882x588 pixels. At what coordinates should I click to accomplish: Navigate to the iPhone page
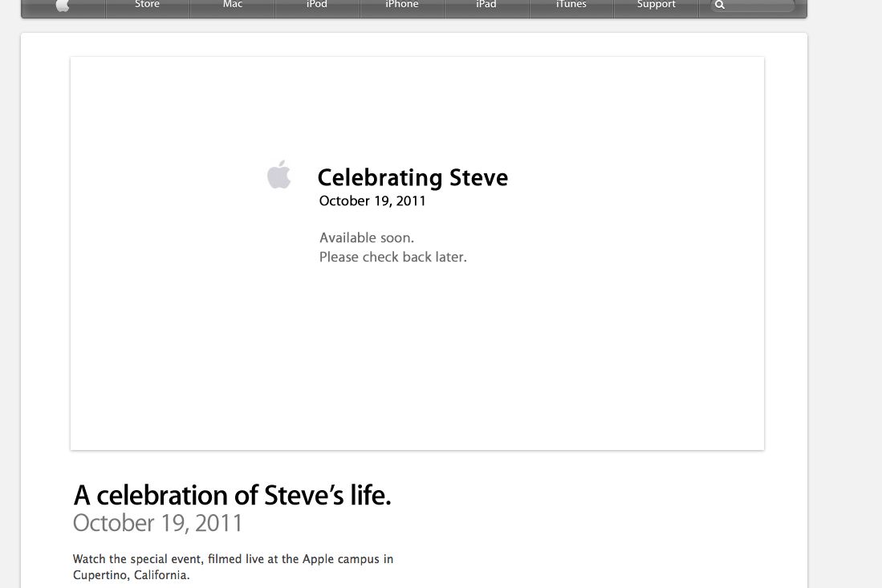(x=401, y=5)
